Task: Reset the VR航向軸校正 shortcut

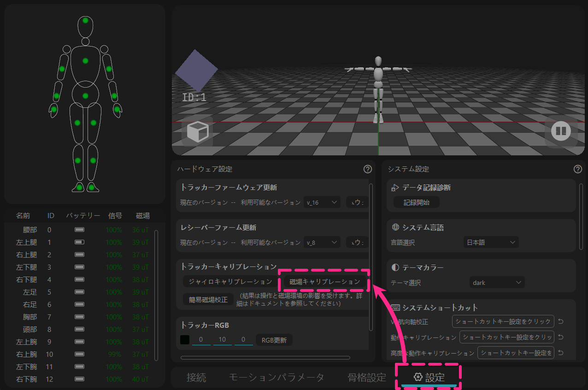Action: [x=561, y=321]
